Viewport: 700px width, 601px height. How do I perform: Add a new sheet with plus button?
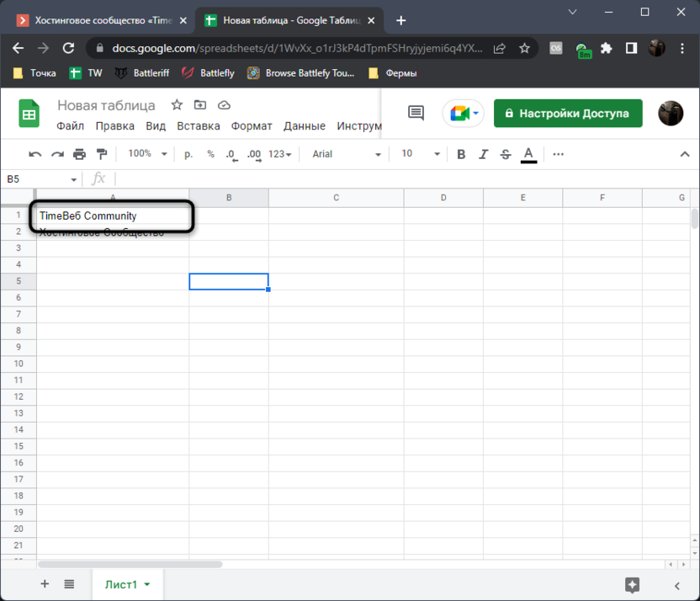[x=45, y=584]
